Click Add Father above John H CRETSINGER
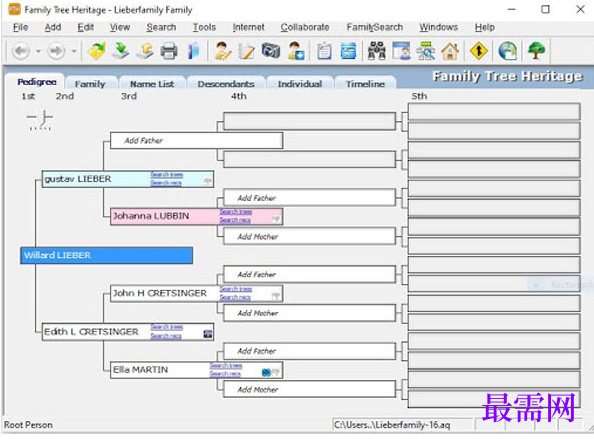This screenshot has width=594, height=439. pos(310,274)
